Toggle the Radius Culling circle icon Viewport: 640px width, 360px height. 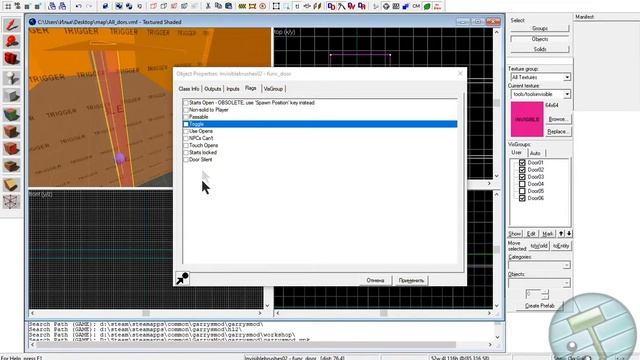[262, 6]
